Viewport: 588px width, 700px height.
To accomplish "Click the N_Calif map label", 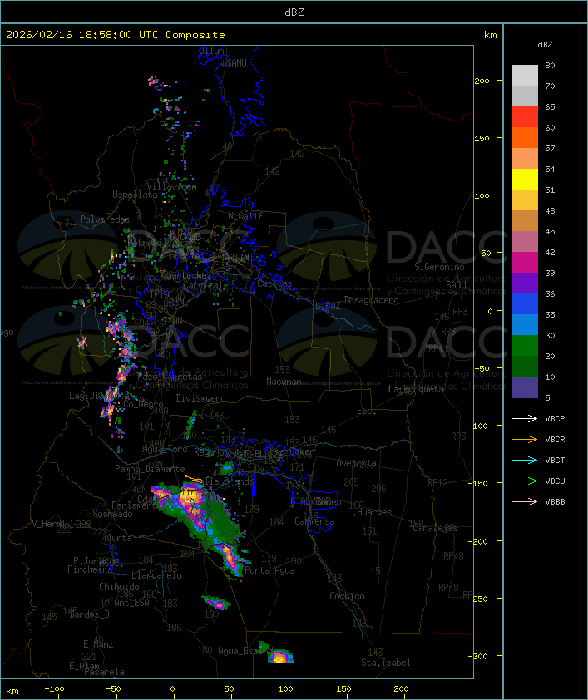I will coord(245,216).
